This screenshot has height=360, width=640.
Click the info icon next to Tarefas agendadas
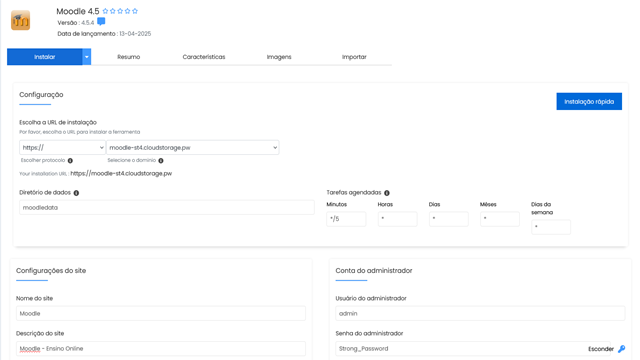pyautogui.click(x=387, y=193)
